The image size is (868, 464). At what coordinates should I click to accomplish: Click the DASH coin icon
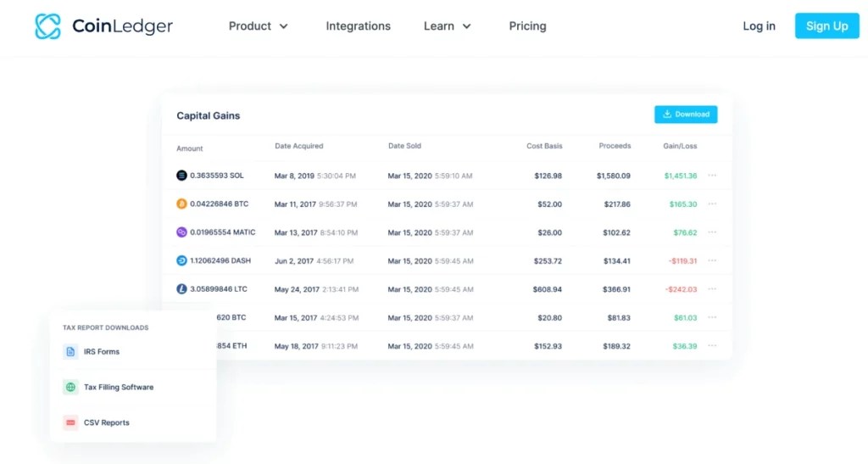point(181,260)
